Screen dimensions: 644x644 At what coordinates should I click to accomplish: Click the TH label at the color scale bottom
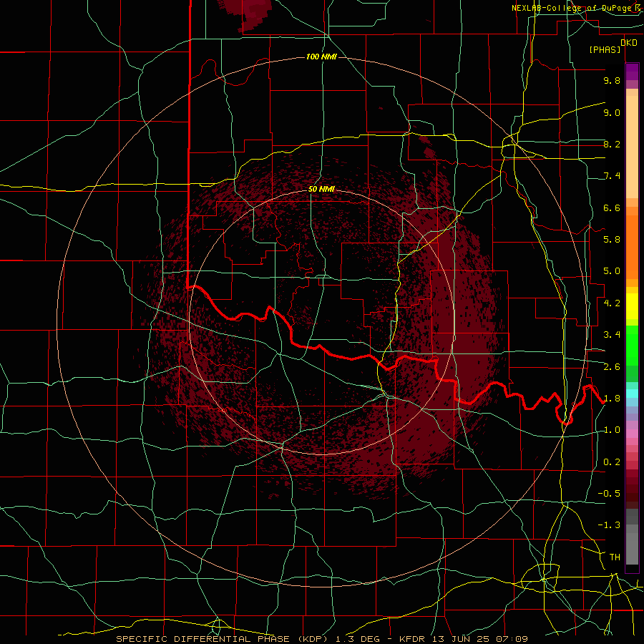pos(615,557)
